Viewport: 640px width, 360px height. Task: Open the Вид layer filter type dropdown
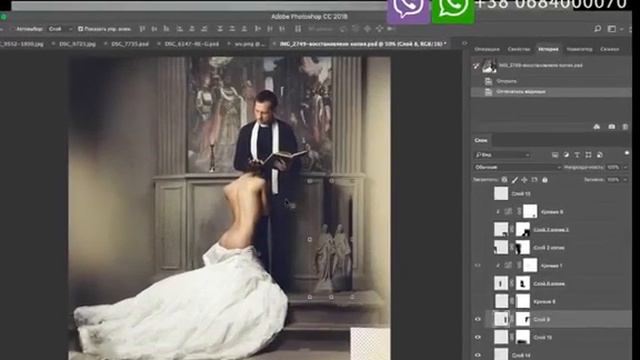pos(502,155)
